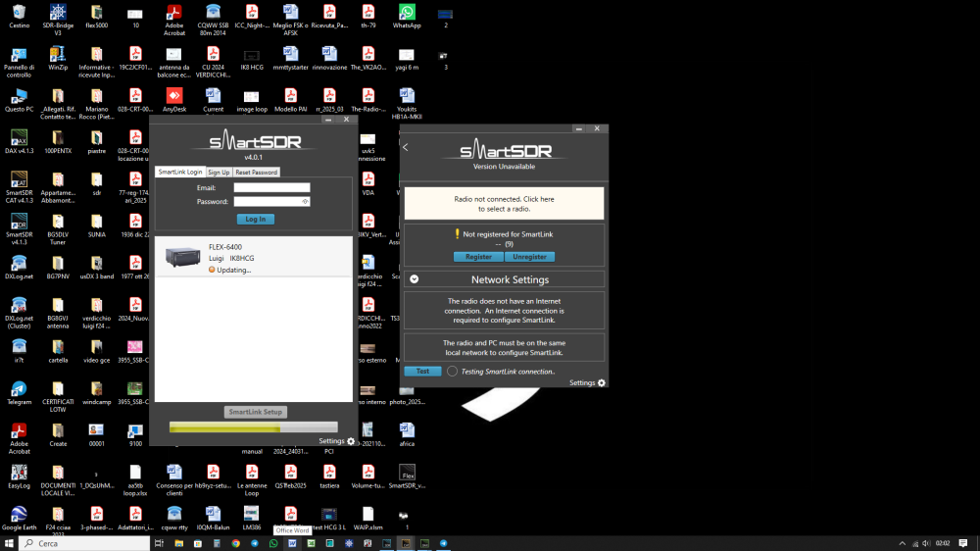Image resolution: width=980 pixels, height=551 pixels.
Task: Open the Cestino recycle bin icon
Action: click(x=19, y=17)
